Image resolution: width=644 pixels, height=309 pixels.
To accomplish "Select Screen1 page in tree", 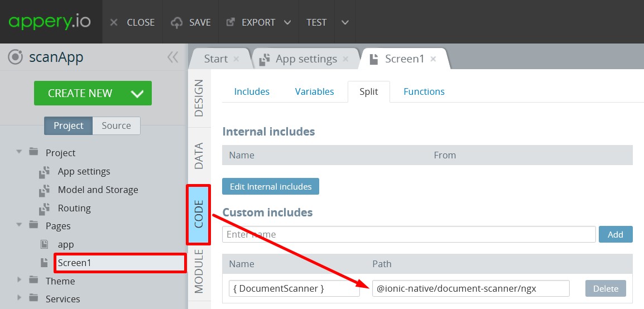I will tap(120, 263).
